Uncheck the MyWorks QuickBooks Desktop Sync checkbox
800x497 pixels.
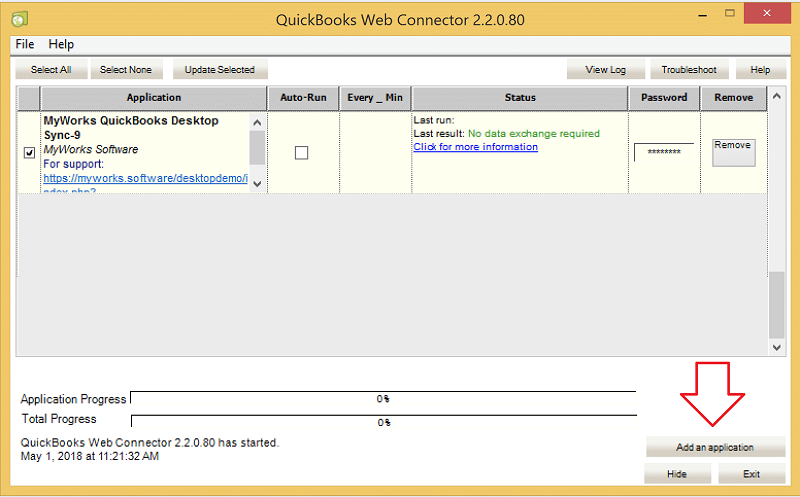[30, 153]
